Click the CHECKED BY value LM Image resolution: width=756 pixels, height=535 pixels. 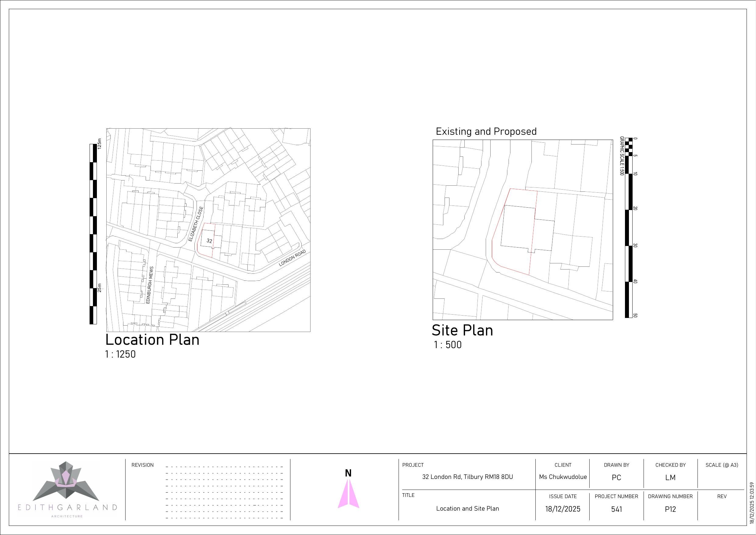coord(670,477)
